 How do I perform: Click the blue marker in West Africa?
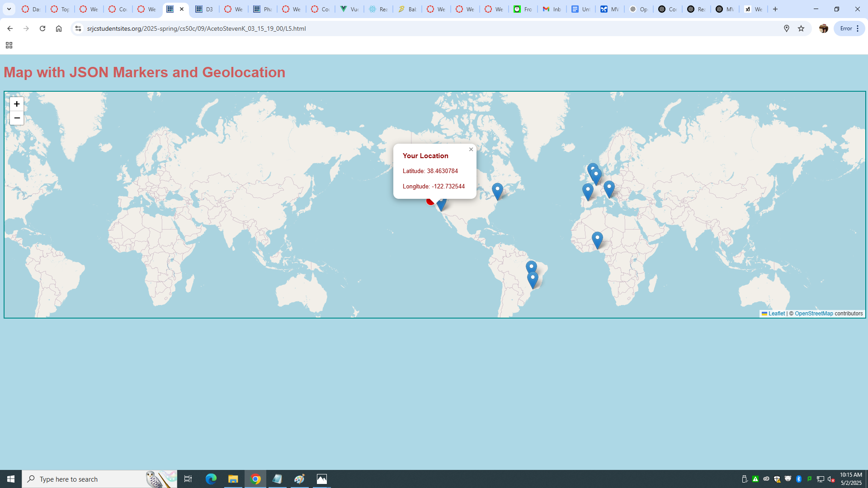click(x=597, y=239)
